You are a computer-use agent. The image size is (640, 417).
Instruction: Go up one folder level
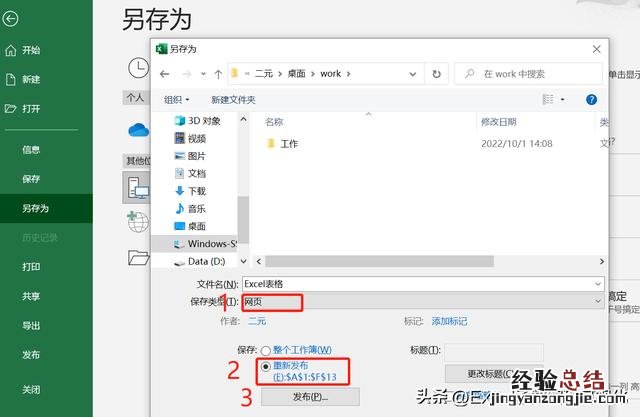point(218,74)
